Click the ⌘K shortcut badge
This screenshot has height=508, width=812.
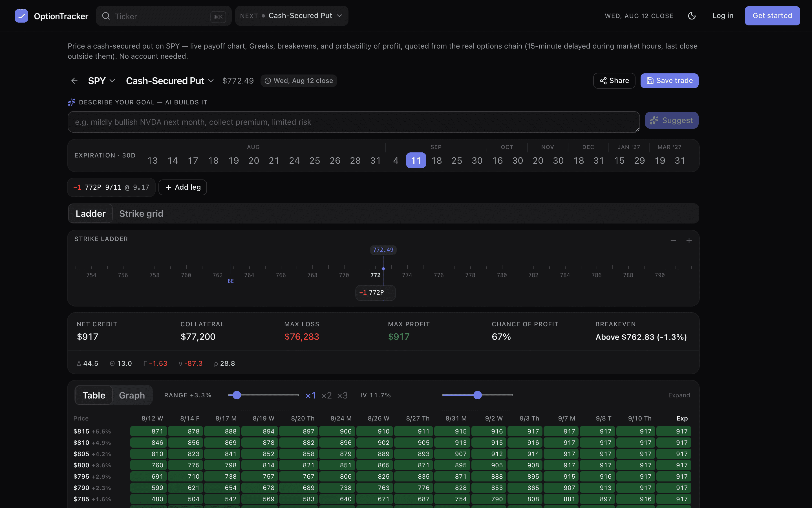(218, 17)
